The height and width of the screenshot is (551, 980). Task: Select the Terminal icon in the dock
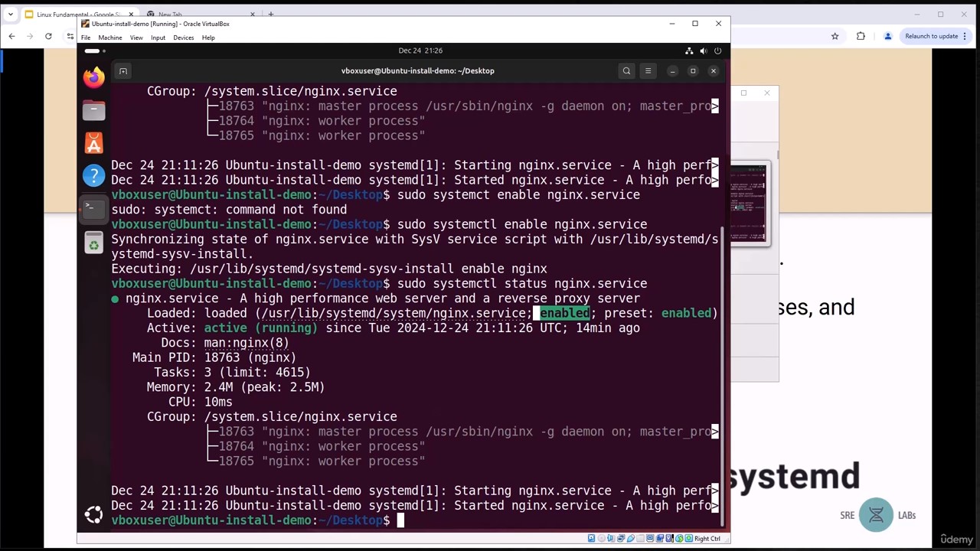[x=93, y=209]
